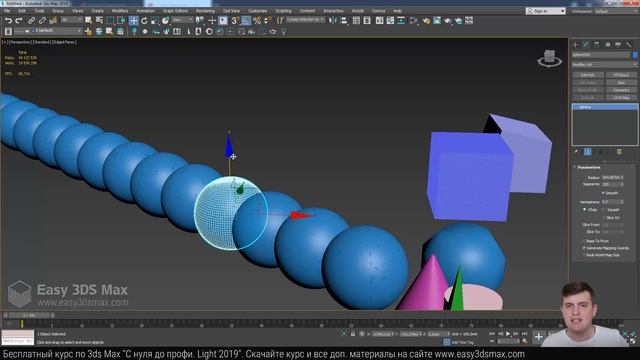This screenshot has width=640, height=360.
Task: Open the Modifiers menu
Action: click(x=120, y=11)
